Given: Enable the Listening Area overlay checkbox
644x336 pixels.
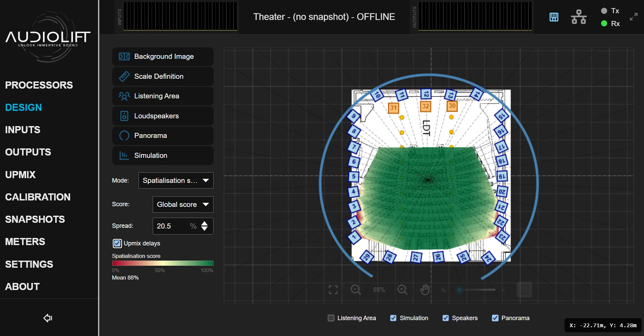Looking at the screenshot, I should (x=331, y=318).
